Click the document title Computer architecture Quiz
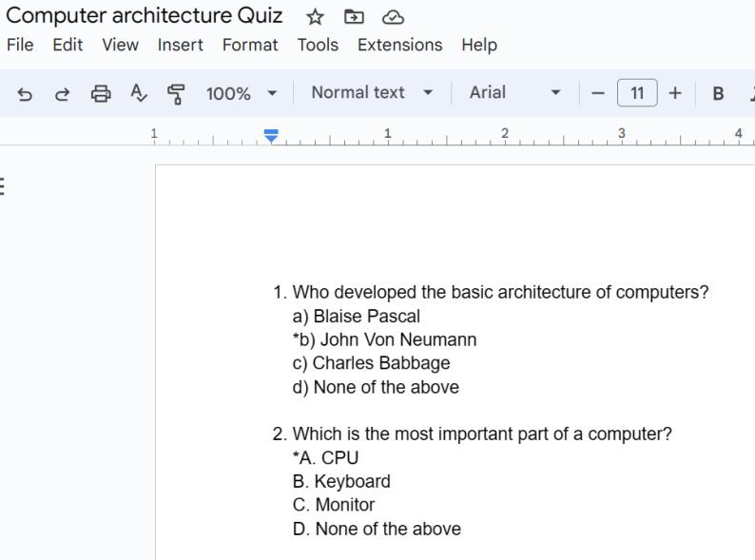755x560 pixels. [145, 16]
